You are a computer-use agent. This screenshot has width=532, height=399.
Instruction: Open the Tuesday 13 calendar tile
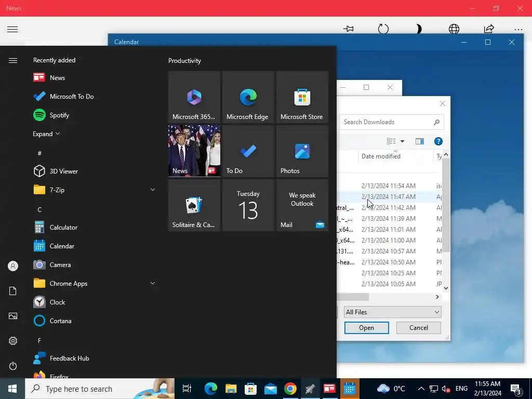tap(248, 205)
